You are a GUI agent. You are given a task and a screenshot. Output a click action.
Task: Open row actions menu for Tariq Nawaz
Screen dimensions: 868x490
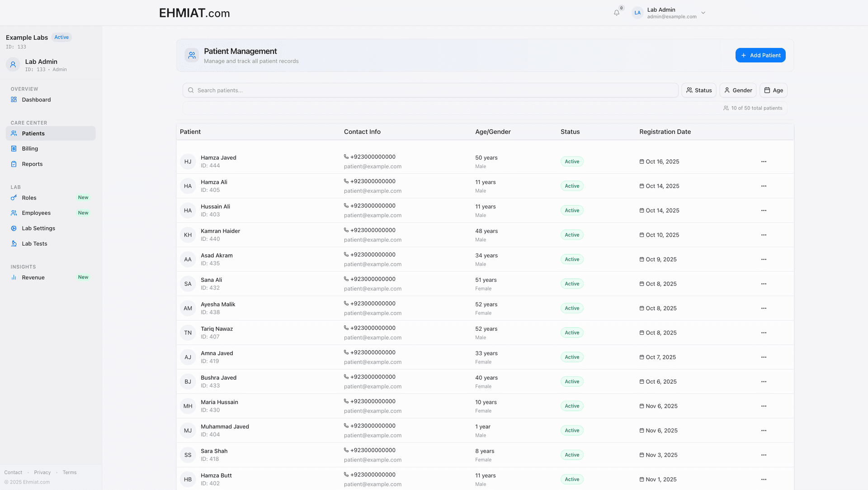click(x=764, y=333)
